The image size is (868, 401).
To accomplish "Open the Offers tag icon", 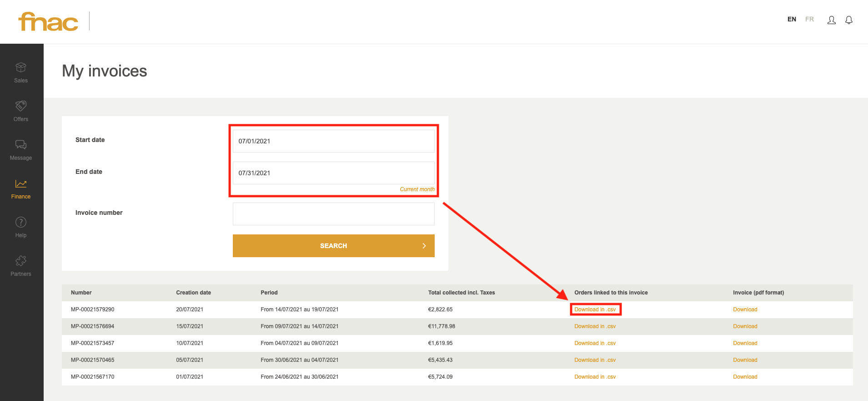I will coord(21,106).
